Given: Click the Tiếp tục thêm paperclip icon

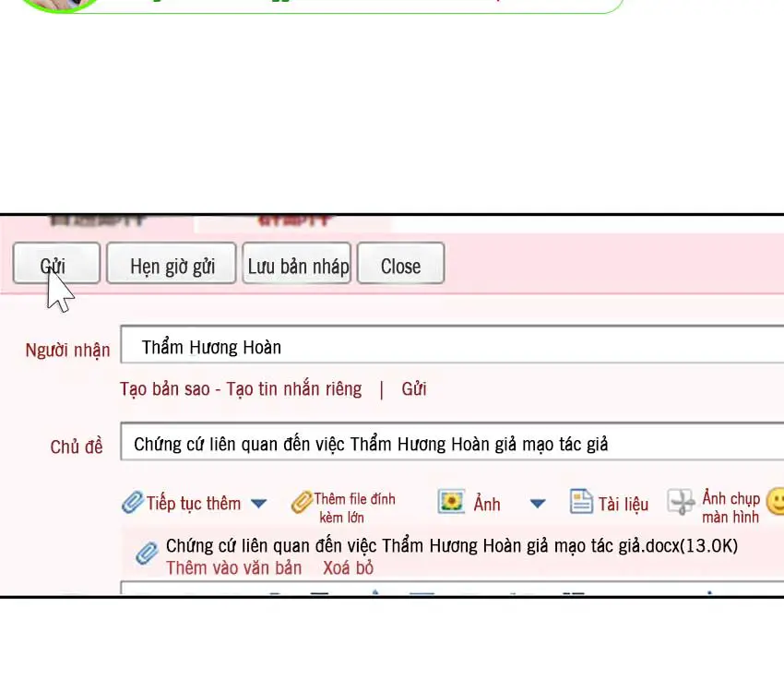Looking at the screenshot, I should click(133, 503).
